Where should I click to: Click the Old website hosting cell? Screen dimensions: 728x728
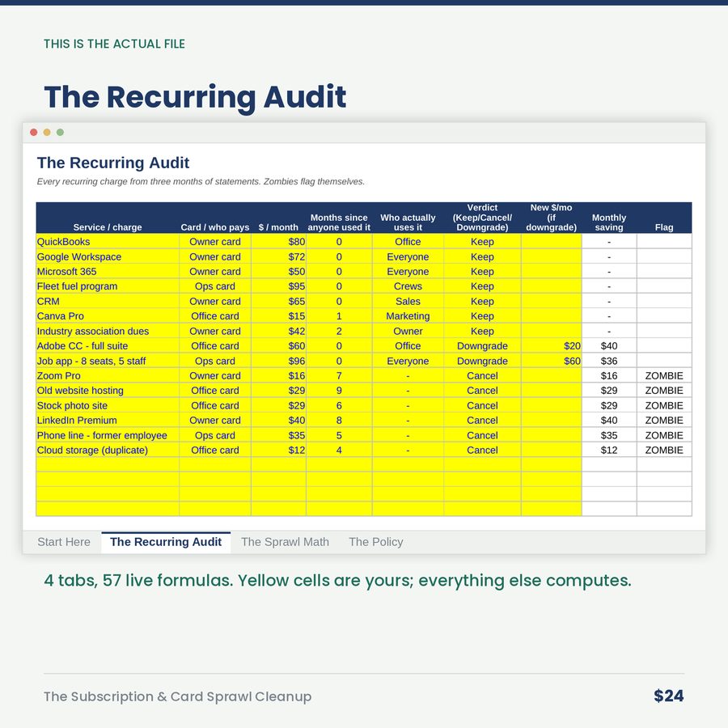click(108, 390)
